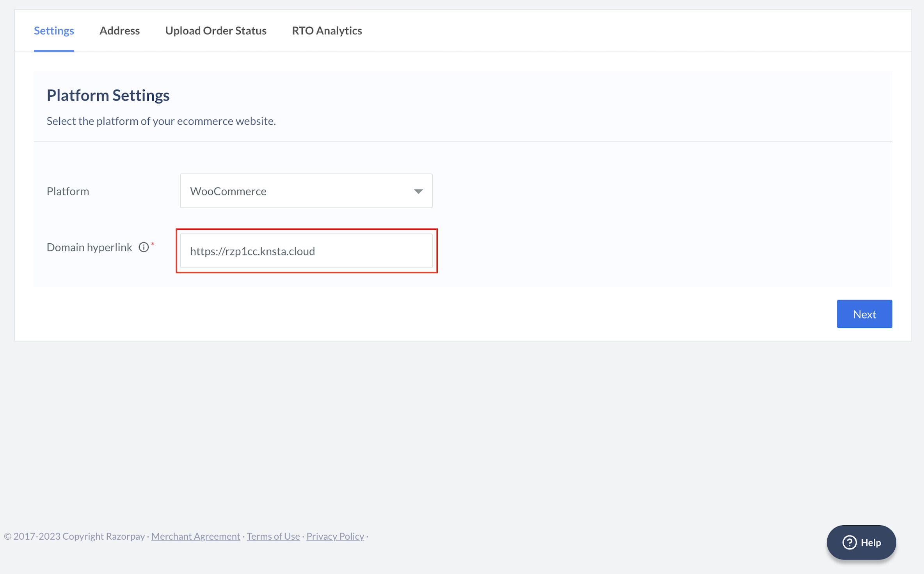Click the domain info tooltip icon
This screenshot has height=574, width=924.
point(145,247)
